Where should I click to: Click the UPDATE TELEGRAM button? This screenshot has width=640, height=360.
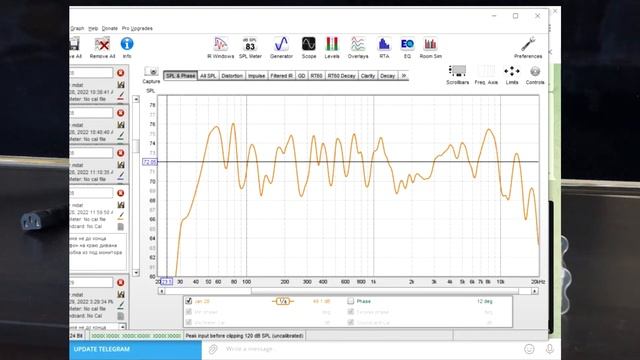pos(136,349)
